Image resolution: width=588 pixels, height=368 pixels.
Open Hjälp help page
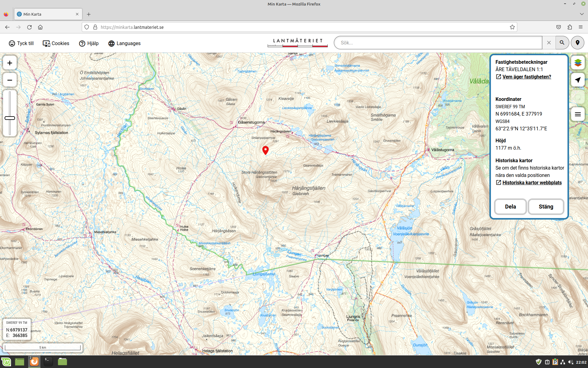(89, 43)
